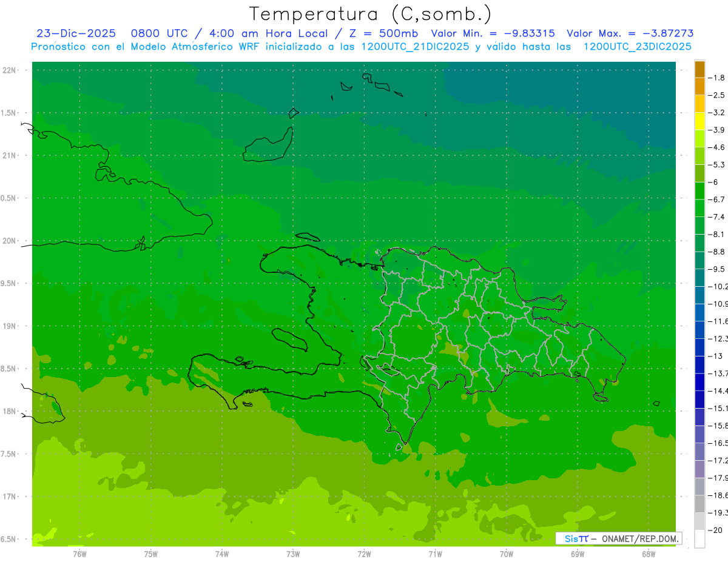Click the "-1.8" colorbar value
This screenshot has height=562, width=728.
tap(718, 78)
